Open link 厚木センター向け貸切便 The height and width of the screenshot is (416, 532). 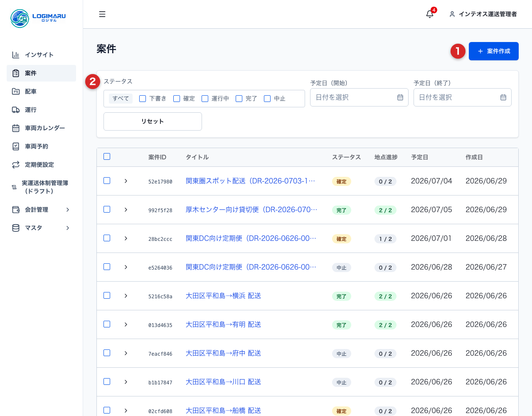click(251, 210)
